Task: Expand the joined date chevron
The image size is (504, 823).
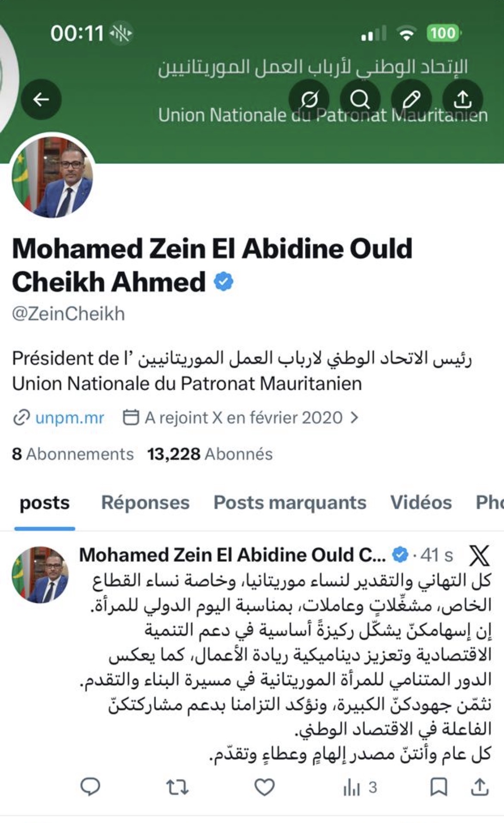Action: point(355,418)
